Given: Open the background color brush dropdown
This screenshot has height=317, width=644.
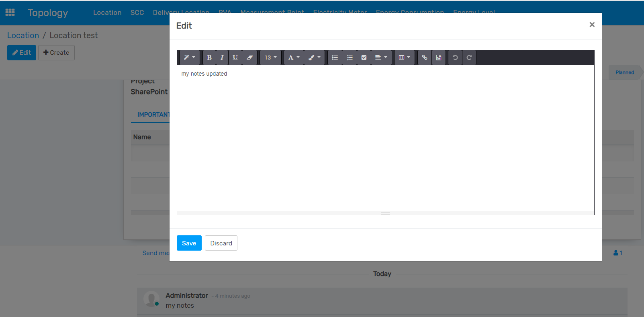Looking at the screenshot, I should click(x=314, y=58).
